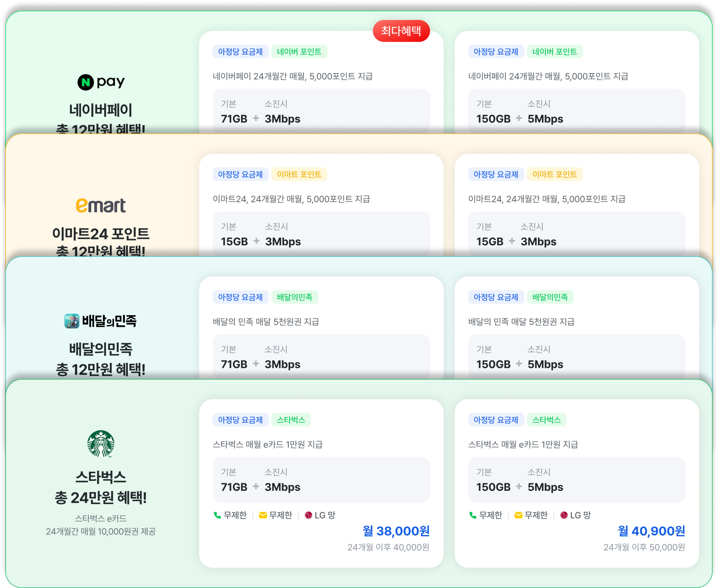This screenshot has width=718, height=588.
Task: Click LG logo in 40,900원 plan card
Action: (564, 515)
